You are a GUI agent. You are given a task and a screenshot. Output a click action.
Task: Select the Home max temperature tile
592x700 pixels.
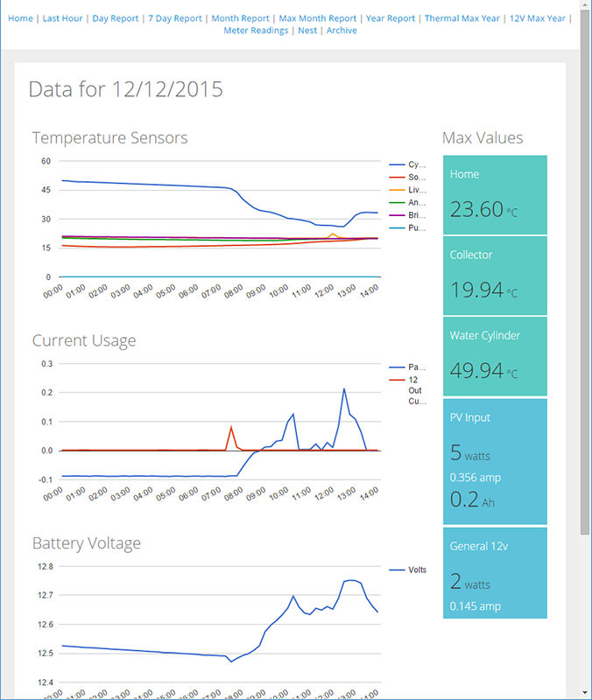[x=495, y=195]
